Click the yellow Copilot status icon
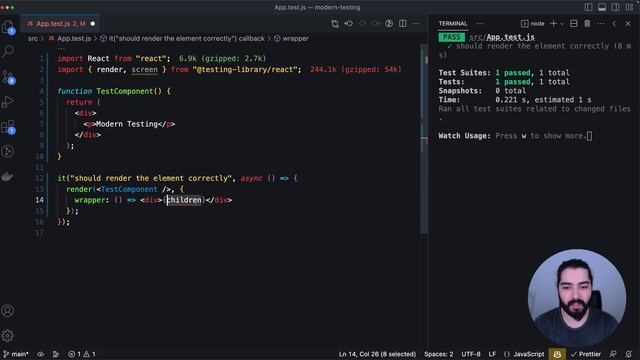Screen dimensions: 640x360 557,354
